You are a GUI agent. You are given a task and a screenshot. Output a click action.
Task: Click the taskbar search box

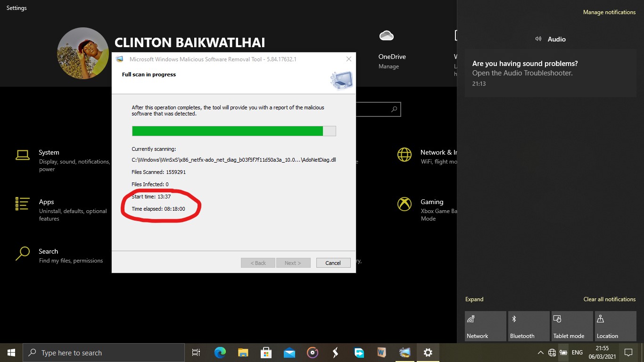(x=104, y=352)
